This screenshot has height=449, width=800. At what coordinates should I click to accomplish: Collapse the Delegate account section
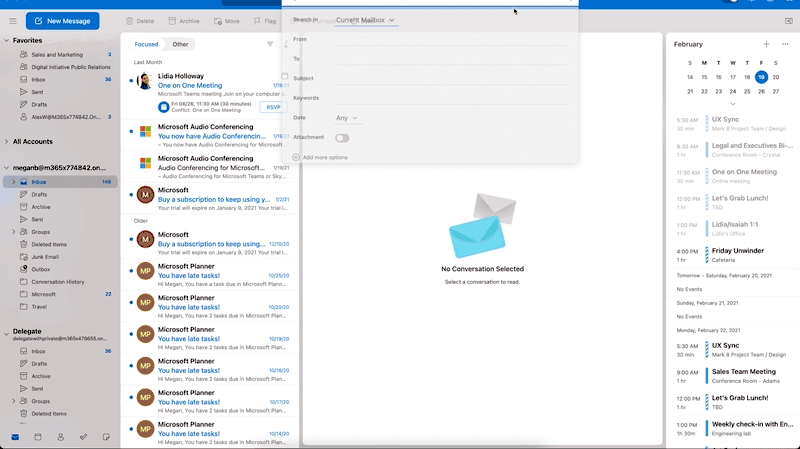click(6, 334)
